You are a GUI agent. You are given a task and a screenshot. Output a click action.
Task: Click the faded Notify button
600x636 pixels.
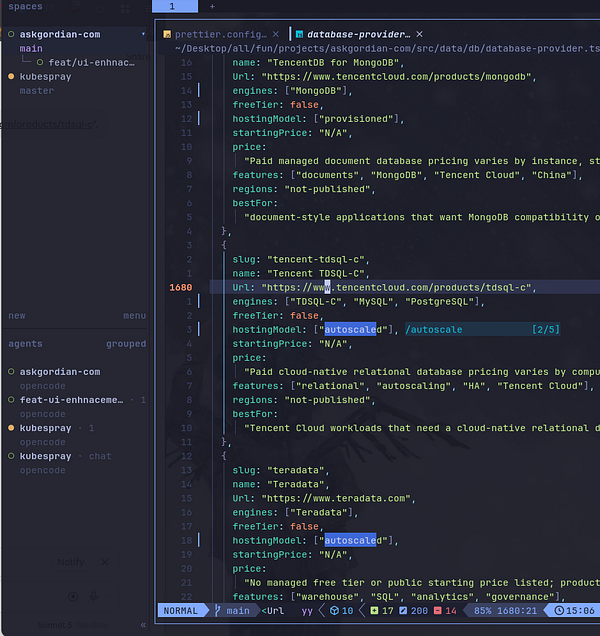[71, 562]
